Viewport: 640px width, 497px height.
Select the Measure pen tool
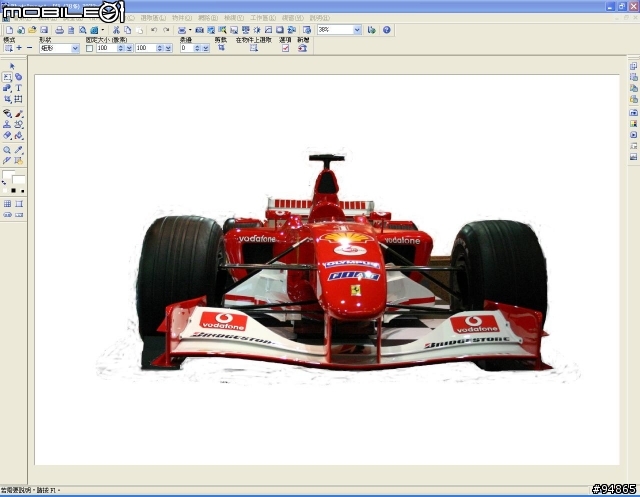click(7, 161)
